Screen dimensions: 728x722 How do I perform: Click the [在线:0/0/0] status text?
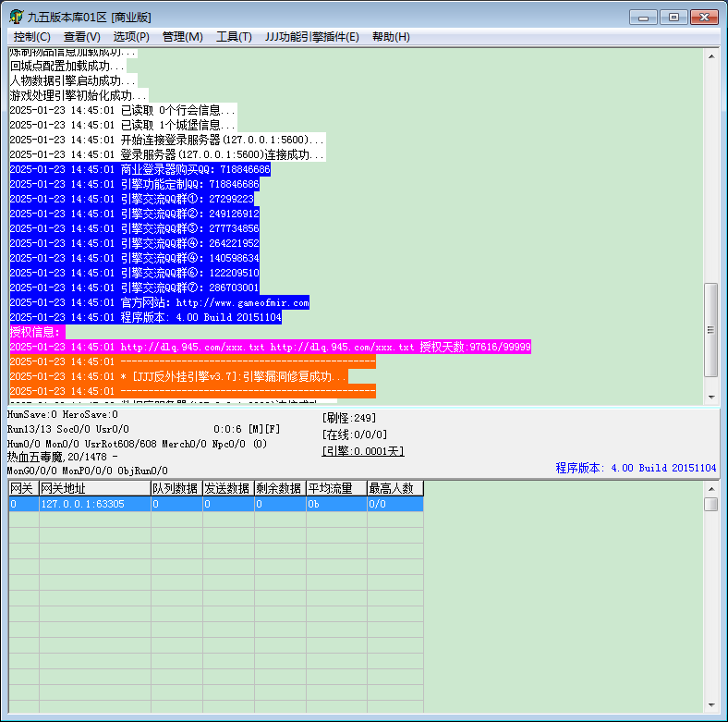(354, 434)
